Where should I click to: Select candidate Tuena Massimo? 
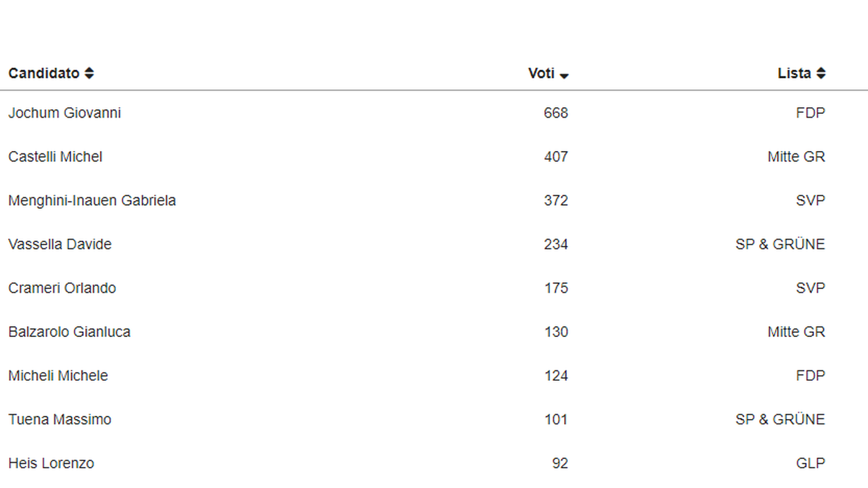tap(60, 420)
